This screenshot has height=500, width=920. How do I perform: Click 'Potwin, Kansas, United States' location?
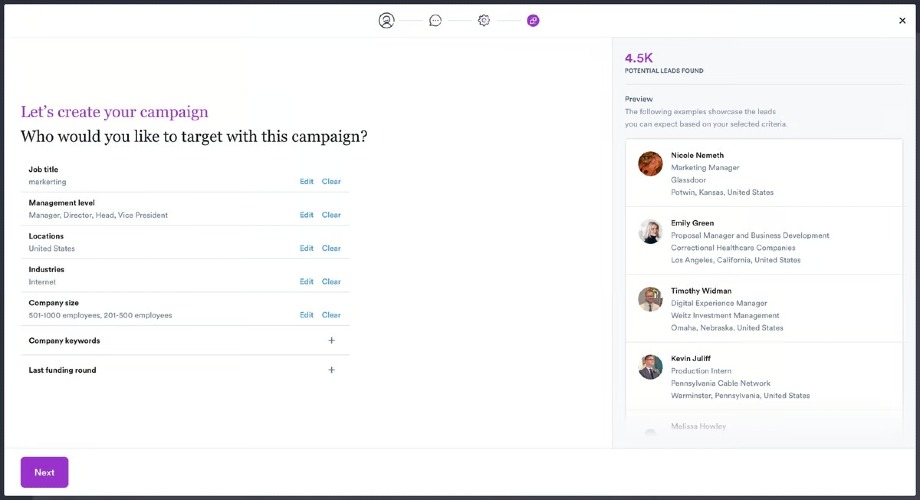[x=722, y=192]
